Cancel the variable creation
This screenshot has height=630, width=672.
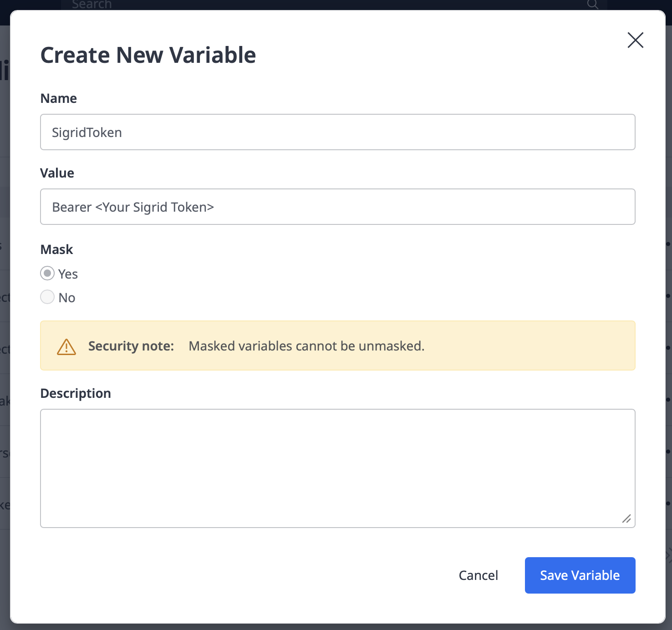(x=478, y=575)
